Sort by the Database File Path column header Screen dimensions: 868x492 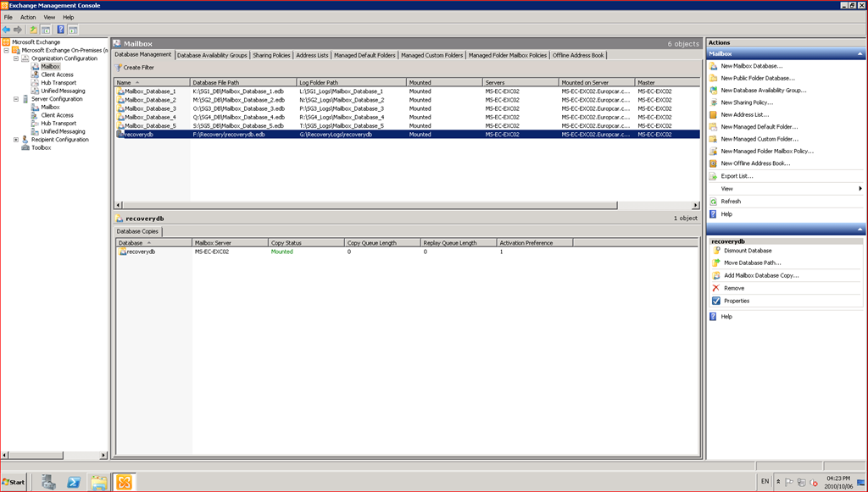point(216,82)
